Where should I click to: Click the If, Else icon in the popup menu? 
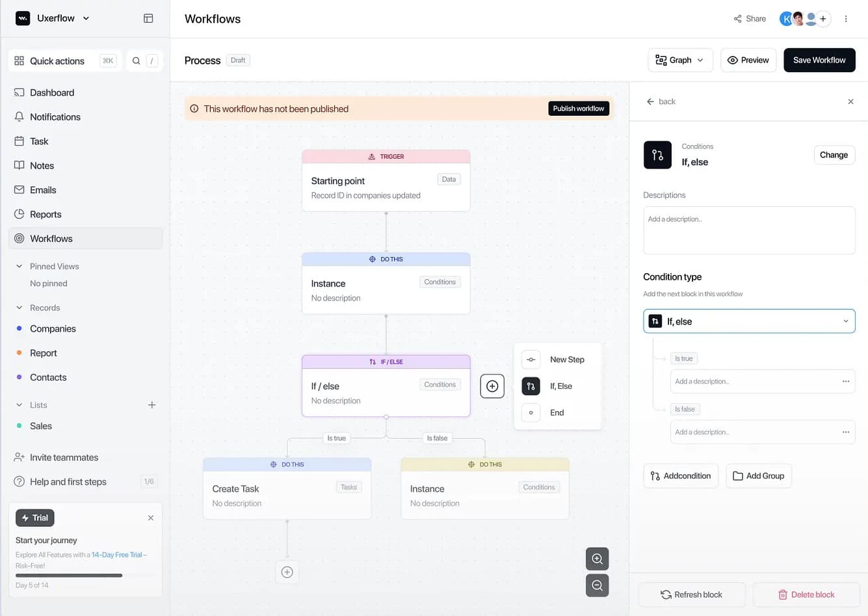click(531, 386)
